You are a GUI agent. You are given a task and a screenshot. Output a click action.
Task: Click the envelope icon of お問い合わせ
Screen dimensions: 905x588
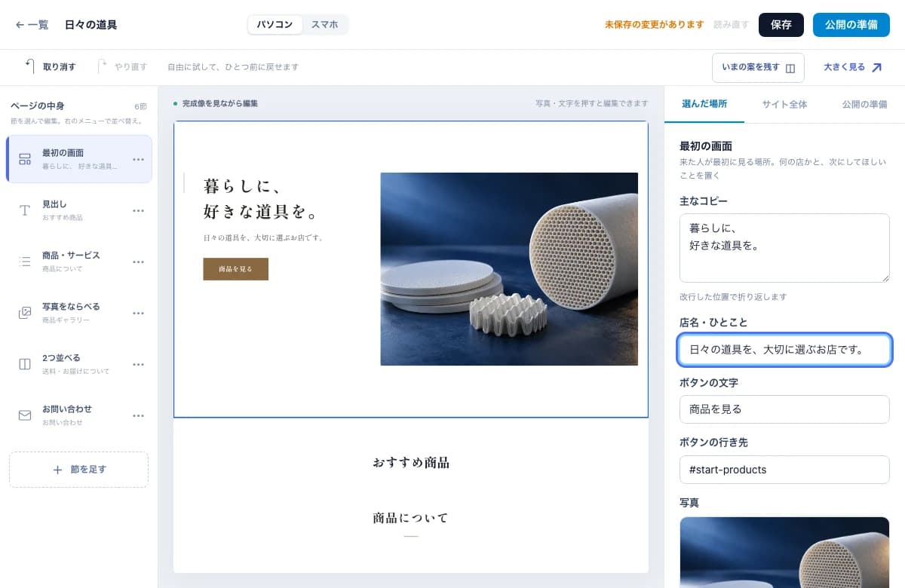pos(25,415)
